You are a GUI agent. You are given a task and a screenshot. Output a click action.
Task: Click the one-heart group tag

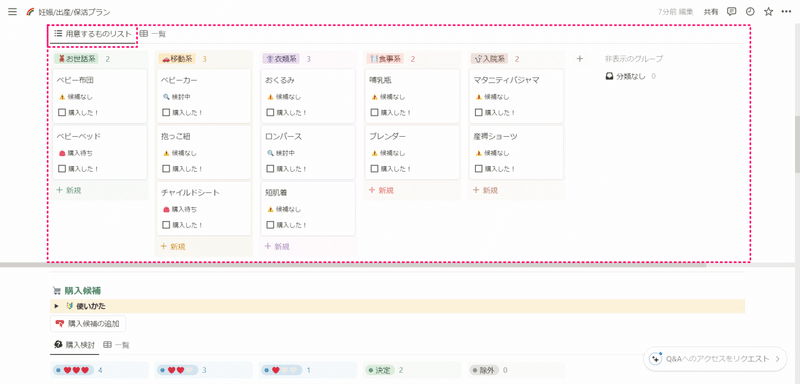click(x=281, y=370)
